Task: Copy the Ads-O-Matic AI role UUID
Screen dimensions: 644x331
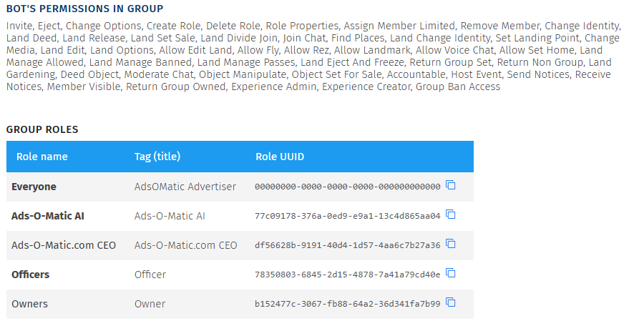Action: click(451, 214)
